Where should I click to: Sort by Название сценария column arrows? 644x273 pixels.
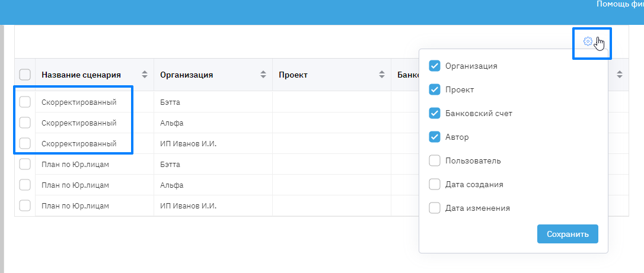(x=145, y=75)
